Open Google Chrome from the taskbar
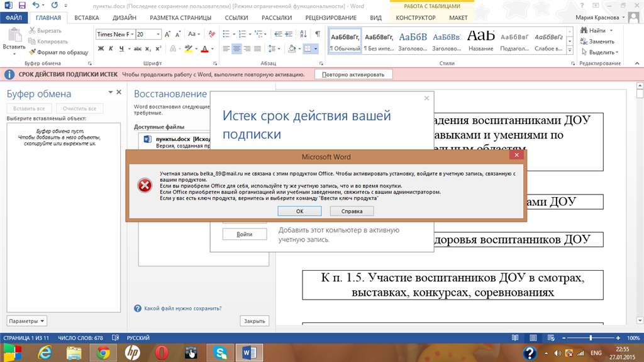Viewport: 644px width, 362px height. [x=103, y=353]
